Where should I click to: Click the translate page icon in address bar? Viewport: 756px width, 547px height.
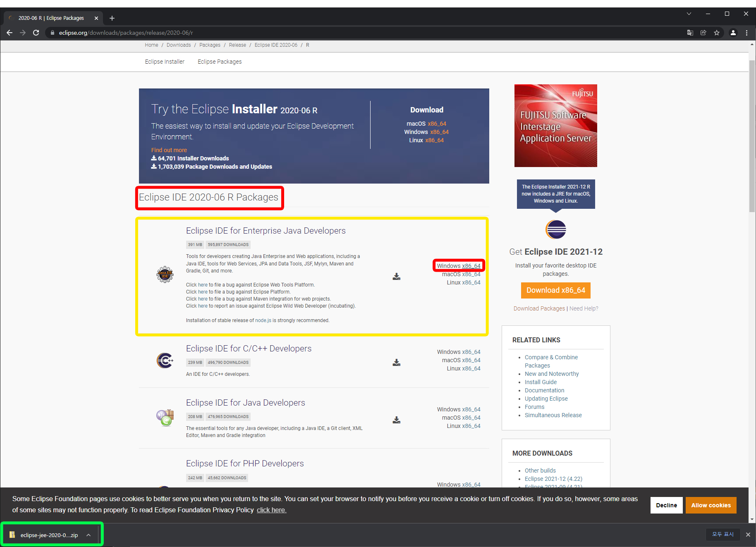click(x=690, y=33)
